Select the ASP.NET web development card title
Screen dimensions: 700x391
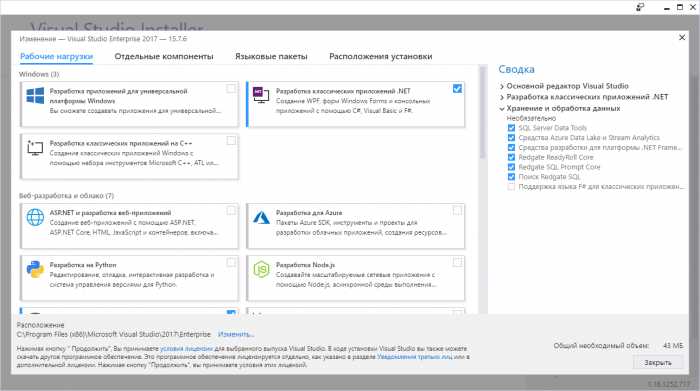click(110, 213)
